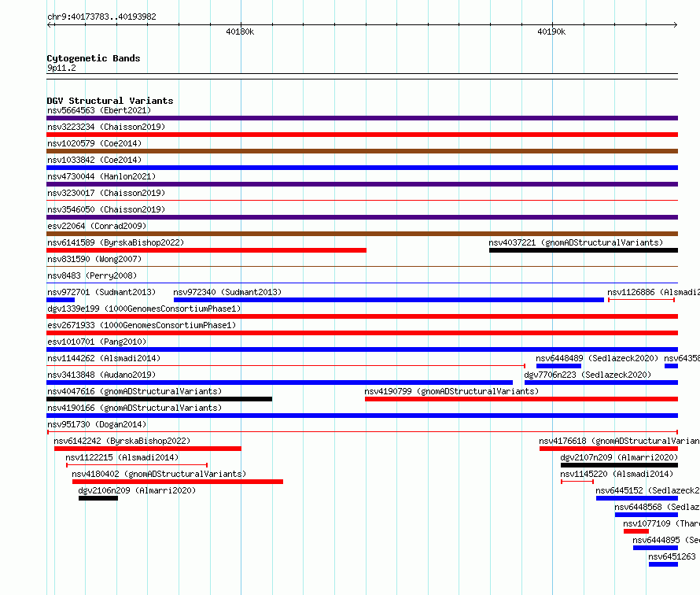Click nsv3546050 (Chaisson2019) label

(x=106, y=209)
